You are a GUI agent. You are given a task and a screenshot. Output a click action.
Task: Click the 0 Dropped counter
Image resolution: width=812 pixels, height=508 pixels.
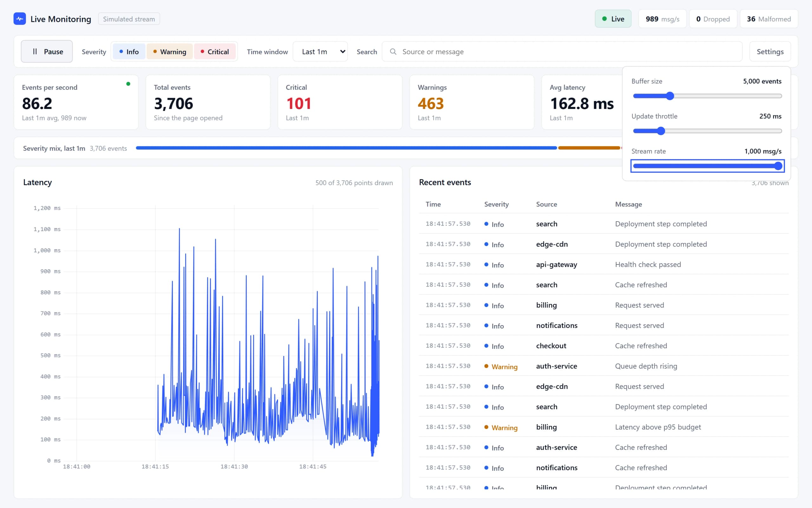pyautogui.click(x=713, y=19)
